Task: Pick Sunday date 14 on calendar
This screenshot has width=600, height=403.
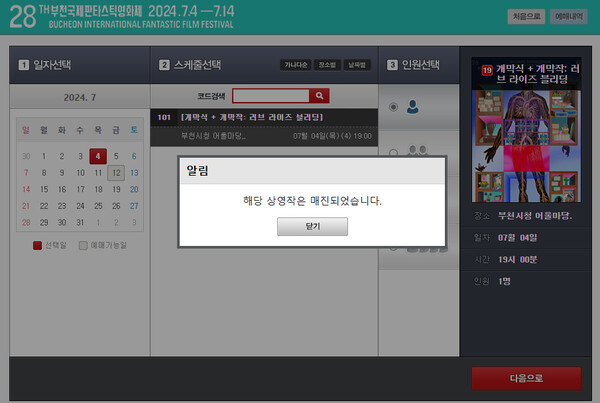Action: click(26, 189)
